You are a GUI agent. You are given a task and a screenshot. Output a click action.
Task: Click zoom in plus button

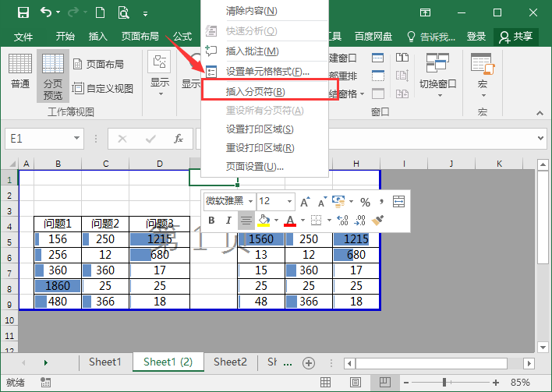click(x=496, y=383)
